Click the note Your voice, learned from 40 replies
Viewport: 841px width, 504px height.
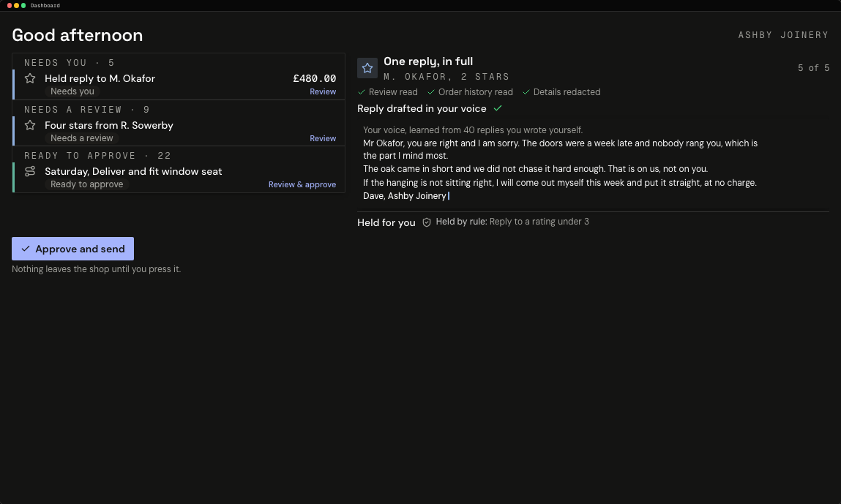point(473,129)
